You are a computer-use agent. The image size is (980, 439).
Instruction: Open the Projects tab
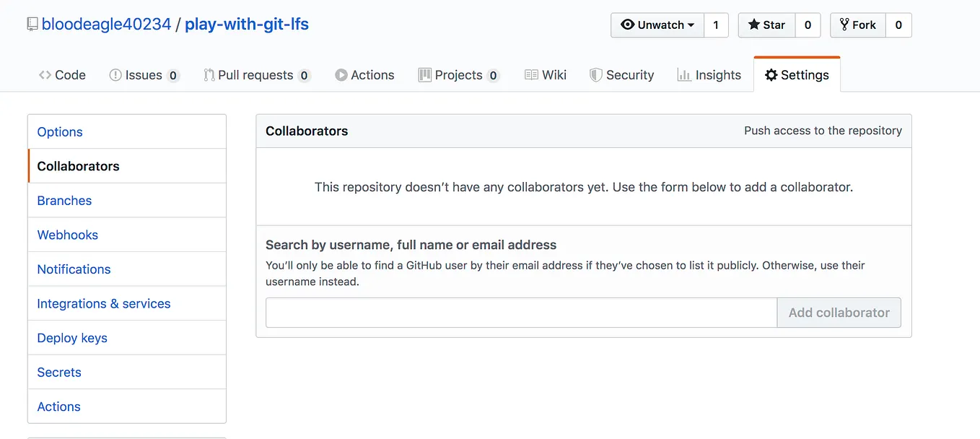pyautogui.click(x=458, y=75)
